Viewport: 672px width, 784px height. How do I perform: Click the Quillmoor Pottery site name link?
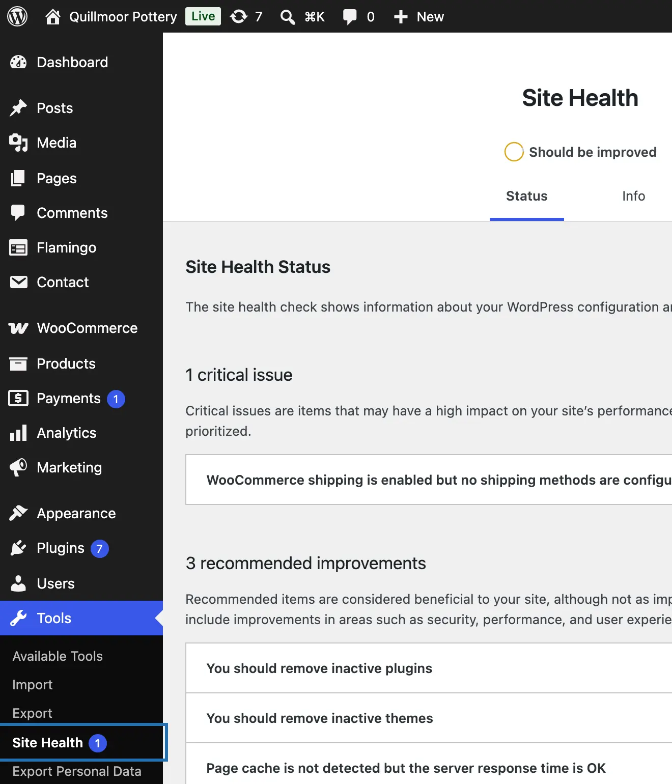click(123, 17)
